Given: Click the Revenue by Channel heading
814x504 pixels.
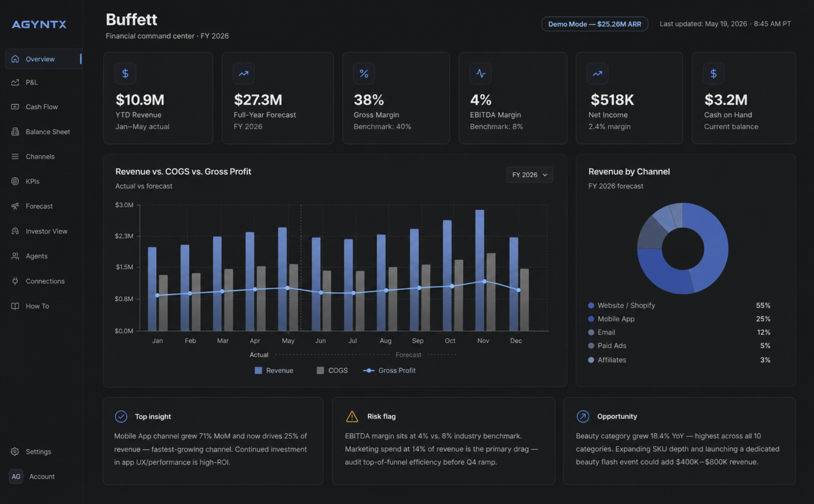Looking at the screenshot, I should pos(629,172).
